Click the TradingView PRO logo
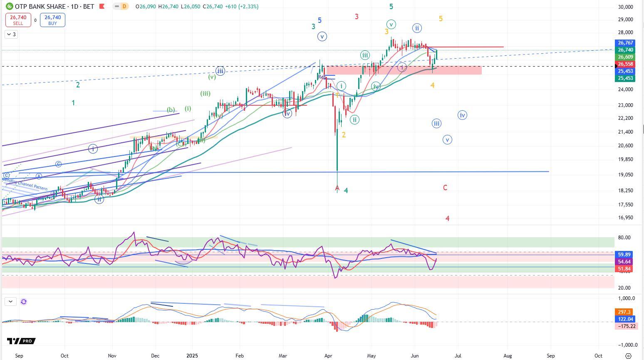The width and height of the screenshot is (644, 360). click(x=21, y=341)
